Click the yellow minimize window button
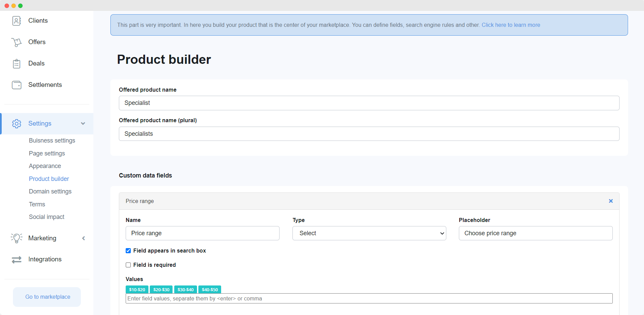Screen dimensions: 644x315 (x=14, y=6)
